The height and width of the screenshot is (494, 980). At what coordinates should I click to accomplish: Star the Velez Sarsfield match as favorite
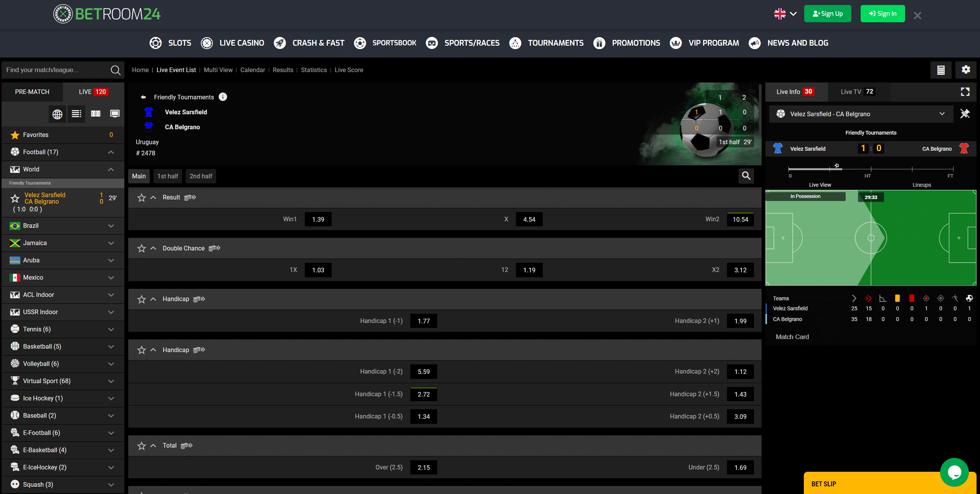(x=15, y=198)
